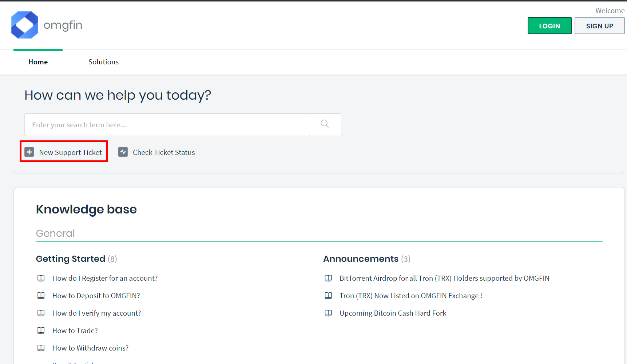This screenshot has width=627, height=364.
Task: Open article How to Deposit to OMGFIN
Action: pos(96,296)
